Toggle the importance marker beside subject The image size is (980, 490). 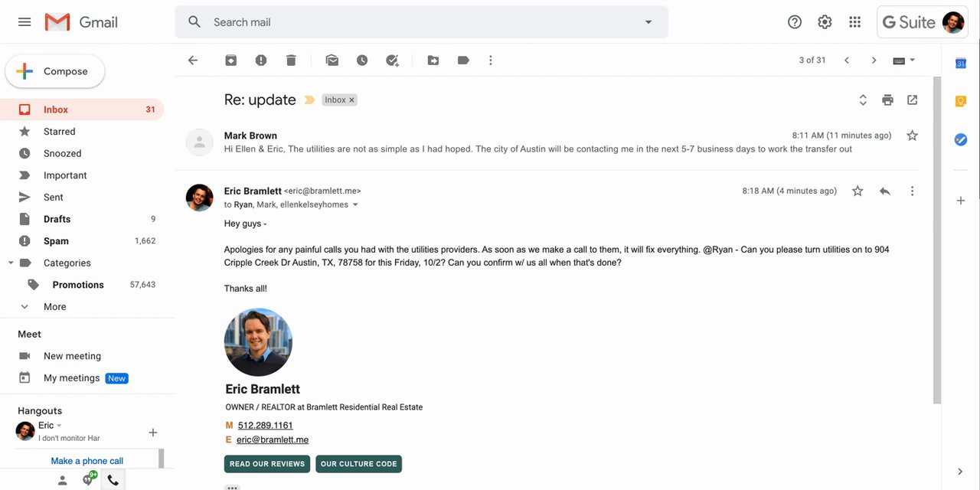309,100
